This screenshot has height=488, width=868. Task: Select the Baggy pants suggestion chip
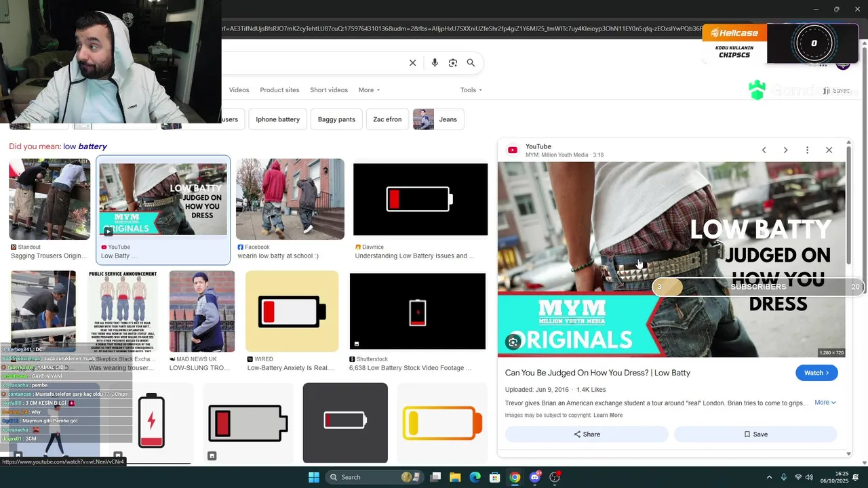336,119
